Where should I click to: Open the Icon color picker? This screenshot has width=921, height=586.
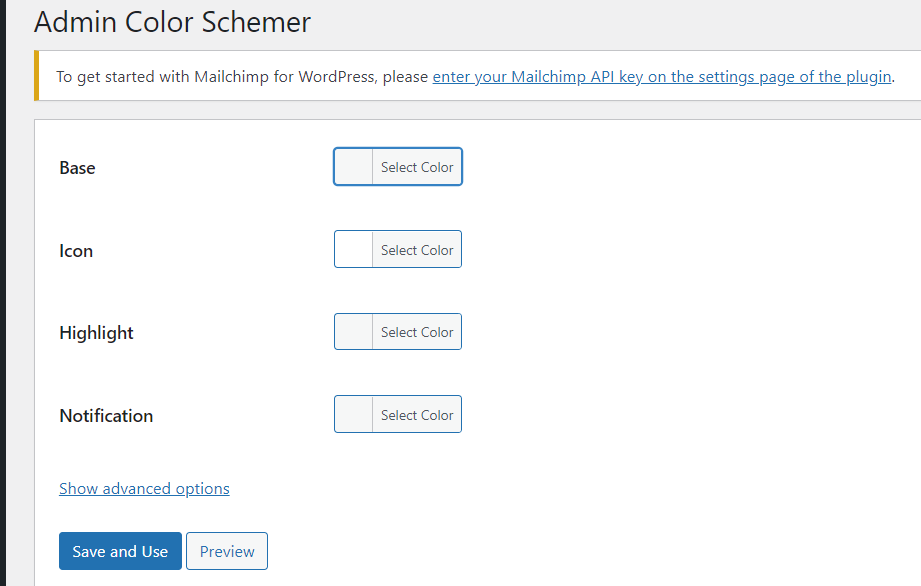[417, 249]
